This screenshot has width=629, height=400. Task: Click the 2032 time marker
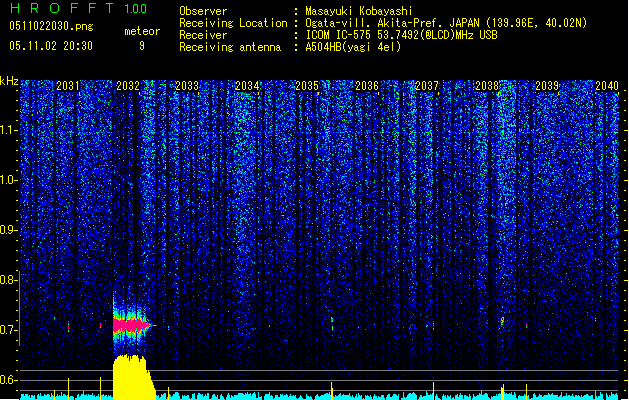coord(128,86)
